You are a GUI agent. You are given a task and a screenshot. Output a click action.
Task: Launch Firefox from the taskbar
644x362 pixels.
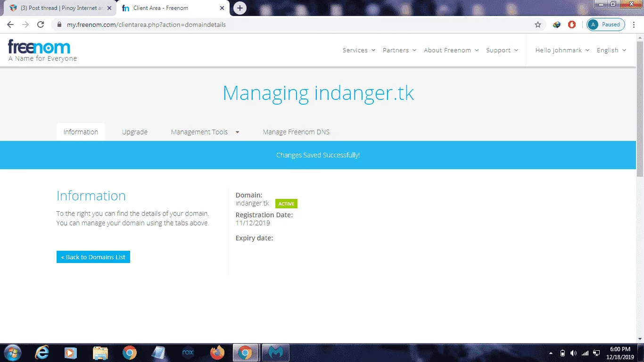[217, 353]
